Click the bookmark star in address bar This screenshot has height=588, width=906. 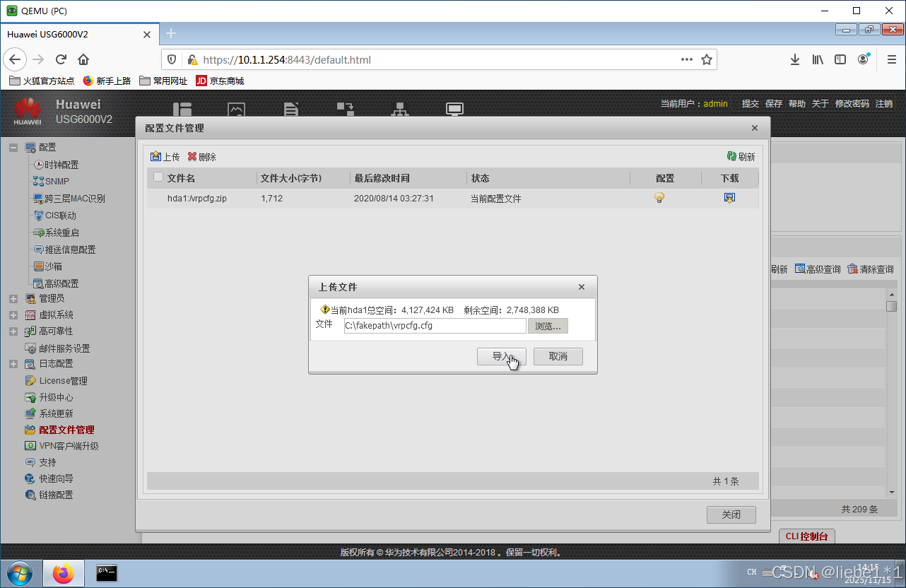(x=706, y=59)
